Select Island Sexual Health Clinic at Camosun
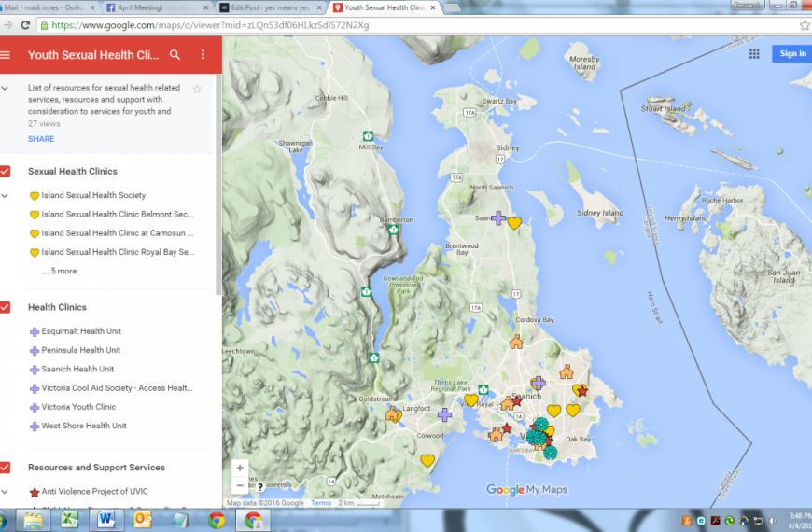 [111, 233]
